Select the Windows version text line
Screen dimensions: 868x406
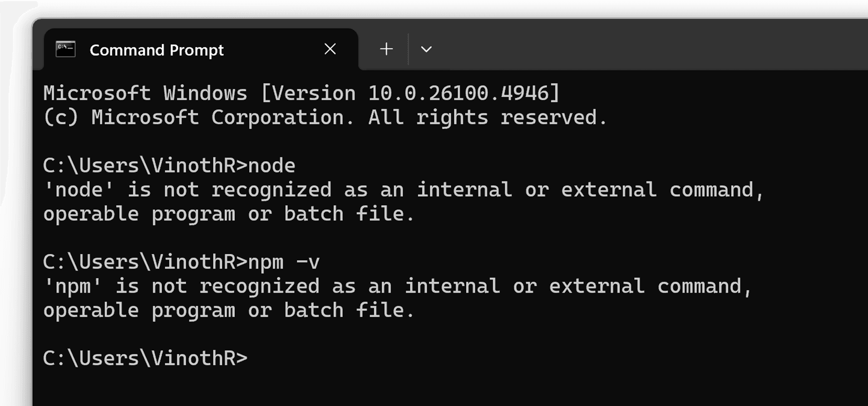(300, 92)
